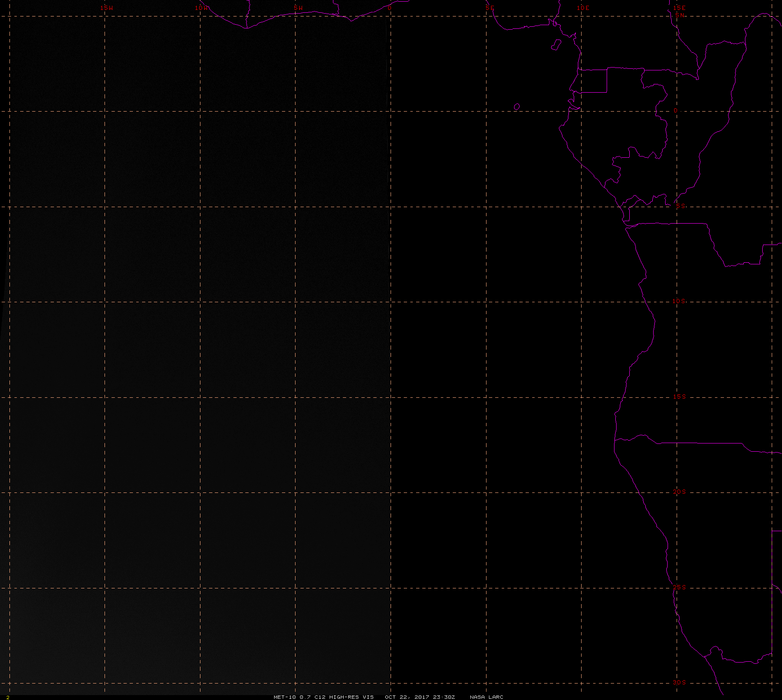
Task: Click the 30S latitude label
Action: tap(680, 682)
